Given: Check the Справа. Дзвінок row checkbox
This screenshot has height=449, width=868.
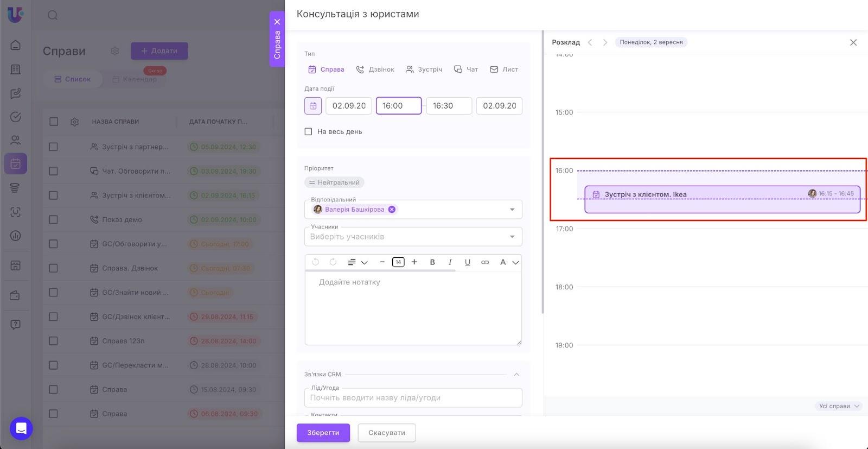Looking at the screenshot, I should point(53,268).
